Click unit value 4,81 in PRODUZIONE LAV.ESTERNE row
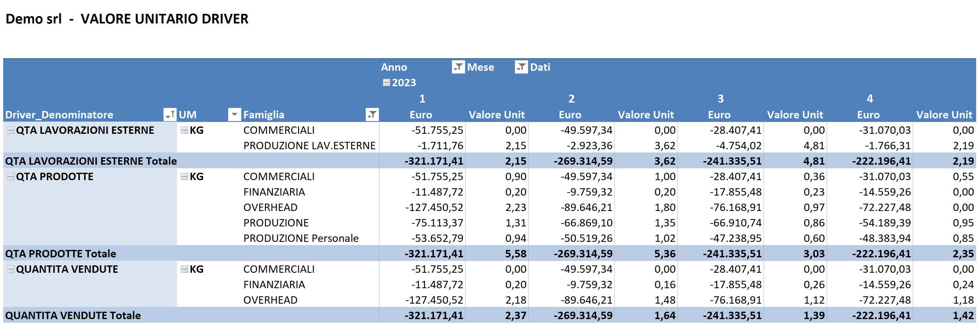Viewport: 980px width, 331px height. point(814,146)
